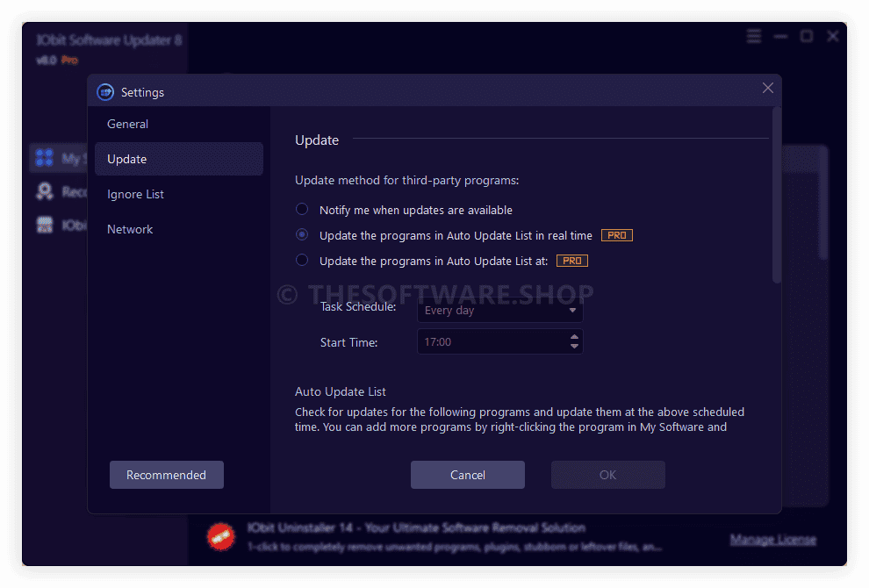Cancel the Settings dialog
The width and height of the screenshot is (869, 588).
[467, 475]
